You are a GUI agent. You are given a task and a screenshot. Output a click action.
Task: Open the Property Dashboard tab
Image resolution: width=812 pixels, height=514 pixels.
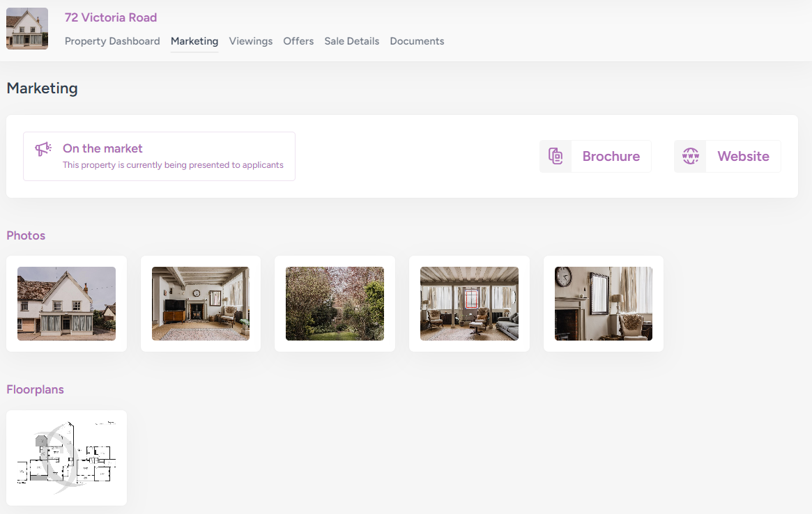coord(112,41)
